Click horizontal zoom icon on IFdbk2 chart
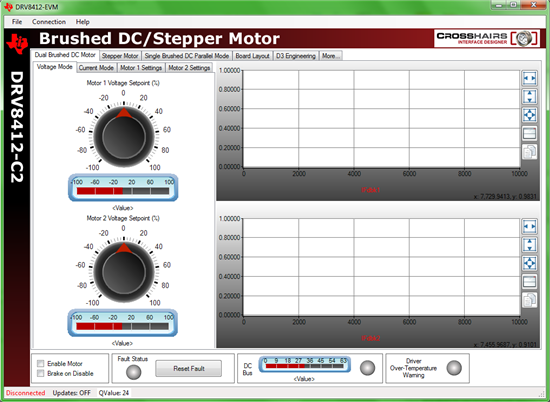Image resolution: width=550 pixels, height=402 pixels. point(529,226)
